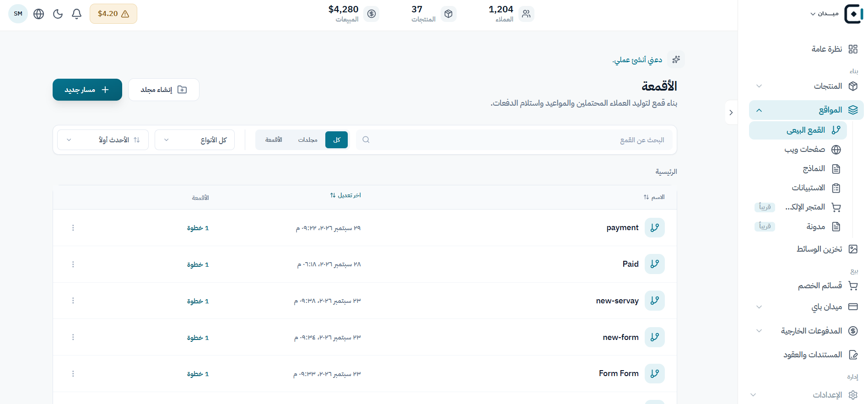The image size is (868, 404).
Task: Sort the table by اخر تعديل column
Action: [x=345, y=195]
